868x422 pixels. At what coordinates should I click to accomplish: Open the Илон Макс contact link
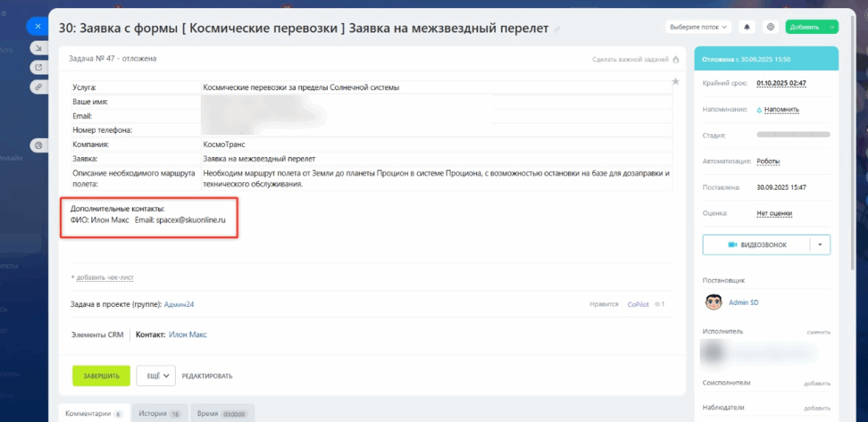point(187,335)
